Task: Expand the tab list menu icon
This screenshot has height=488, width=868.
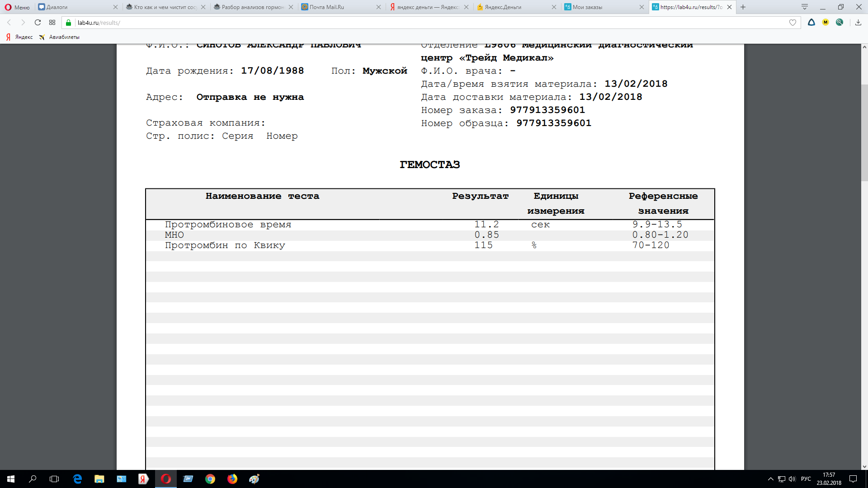Action: coord(805,7)
